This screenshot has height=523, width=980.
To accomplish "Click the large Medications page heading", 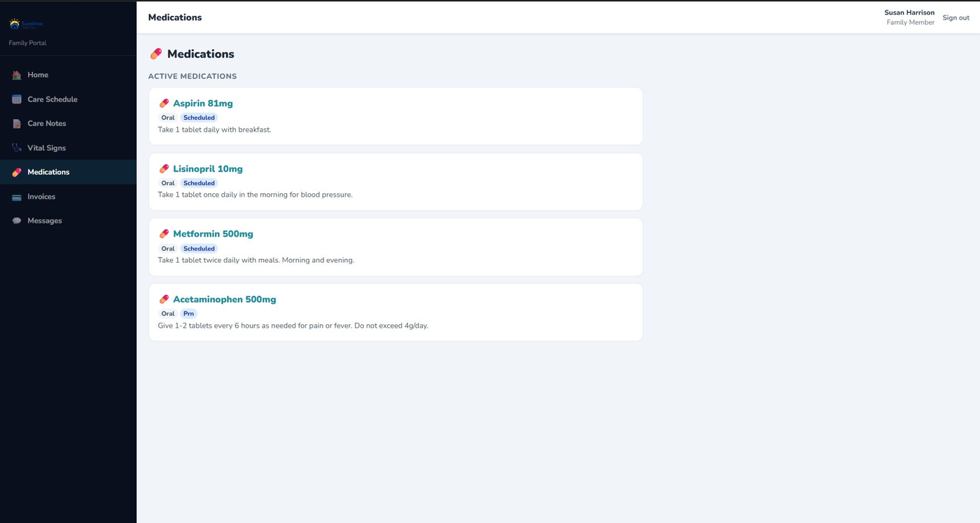I will [x=201, y=54].
